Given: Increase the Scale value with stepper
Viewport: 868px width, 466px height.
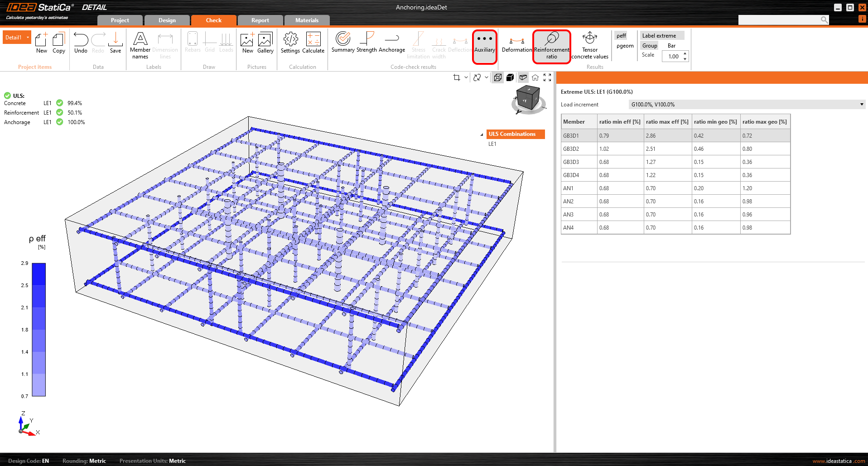Looking at the screenshot, I should (685, 54).
